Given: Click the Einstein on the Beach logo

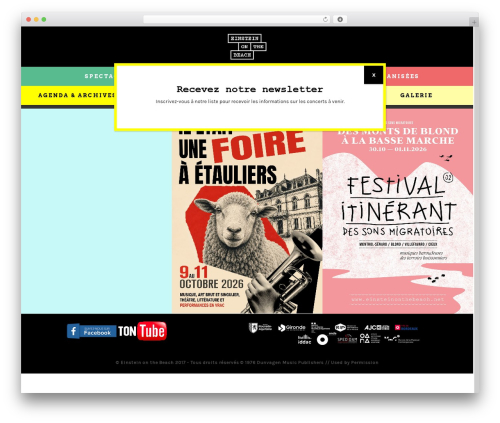Looking at the screenshot, I should [x=247, y=47].
